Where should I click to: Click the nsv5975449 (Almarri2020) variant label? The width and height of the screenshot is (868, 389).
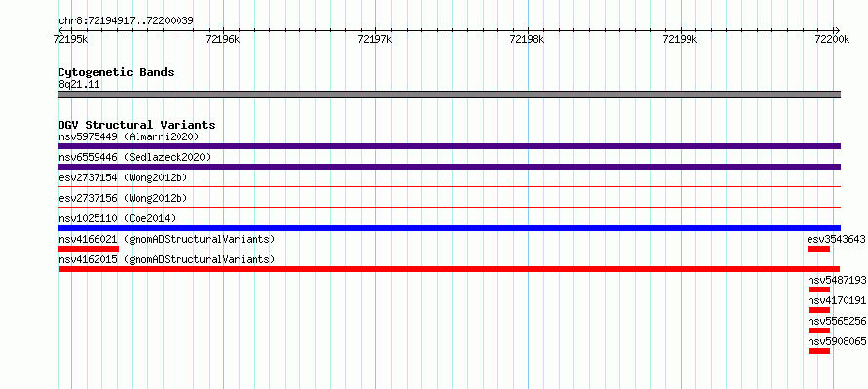pyautogui.click(x=129, y=136)
